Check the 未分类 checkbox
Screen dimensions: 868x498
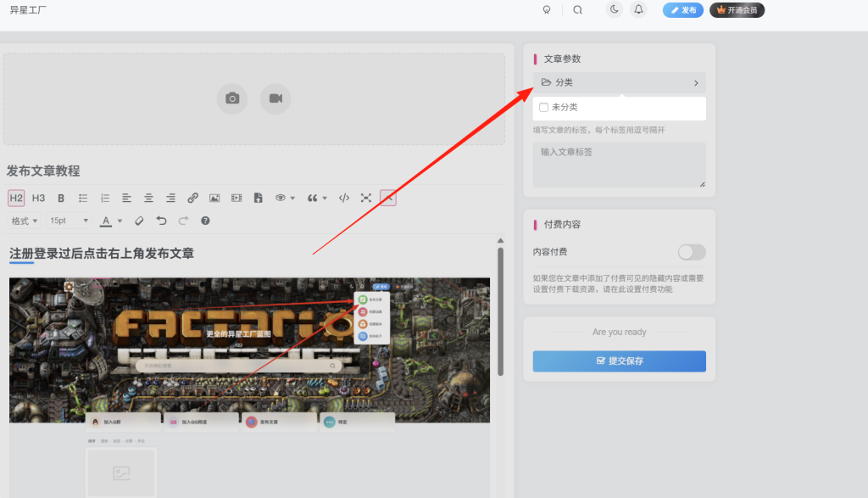(543, 108)
